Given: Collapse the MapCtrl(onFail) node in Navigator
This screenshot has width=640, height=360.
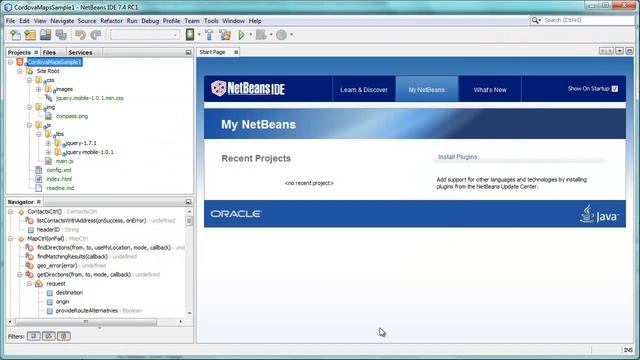Looking at the screenshot, I should tap(10, 239).
